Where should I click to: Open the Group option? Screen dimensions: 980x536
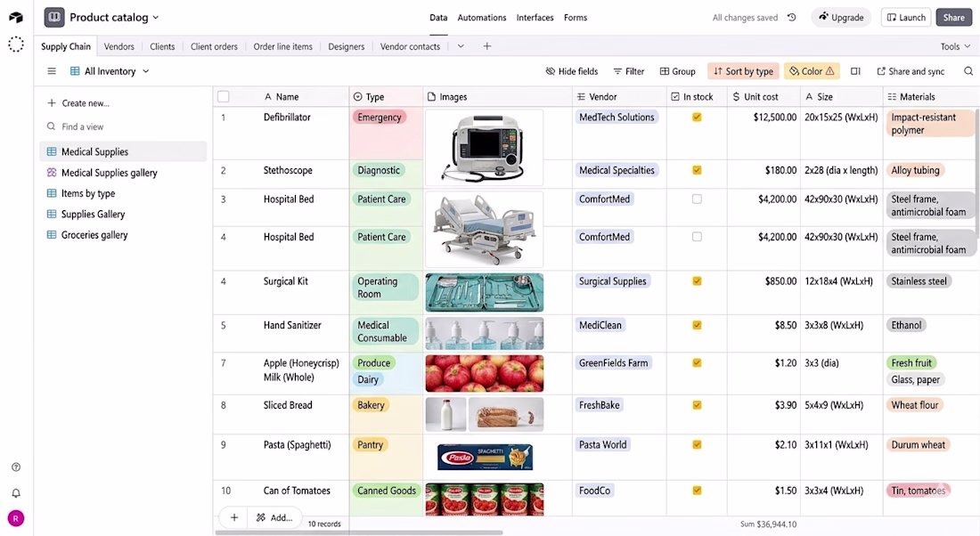click(x=677, y=71)
